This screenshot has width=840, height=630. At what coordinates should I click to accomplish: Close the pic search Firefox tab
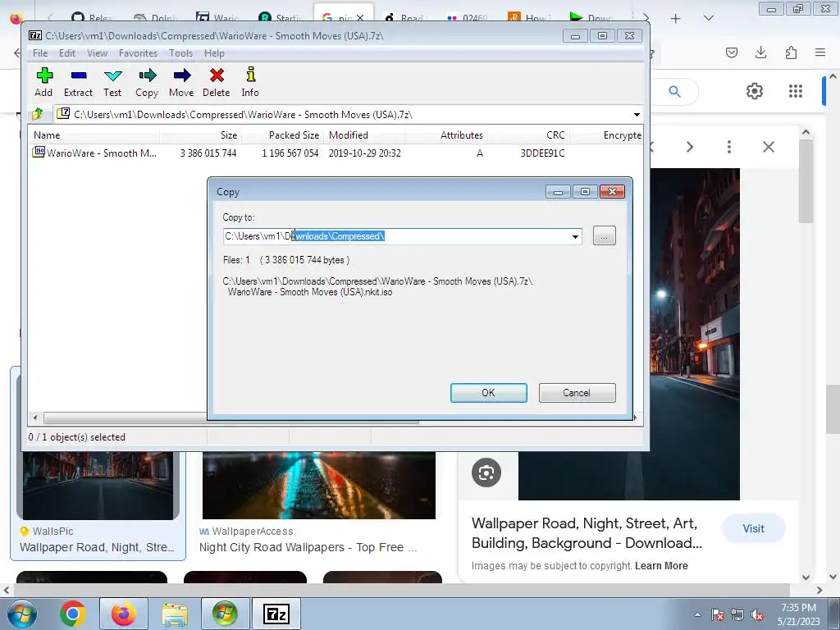click(x=360, y=18)
